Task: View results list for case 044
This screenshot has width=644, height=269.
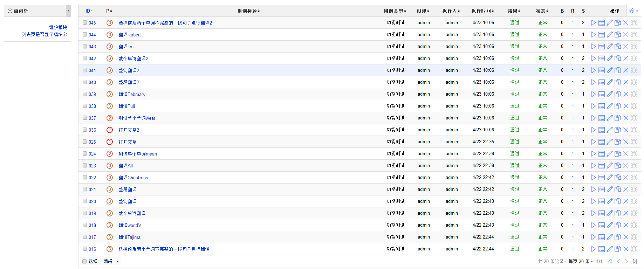Action: point(601,35)
